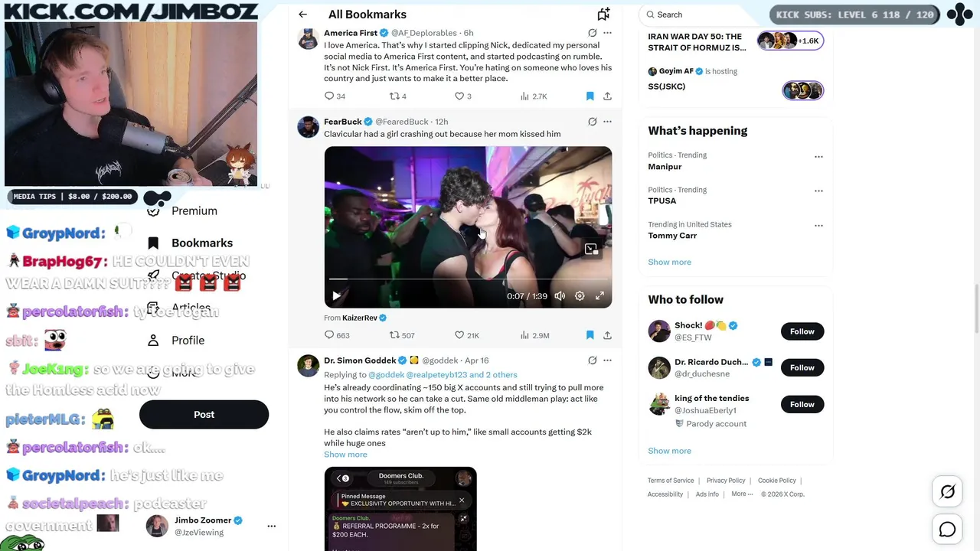
Task: Open the more options menu on Dr. Simon Goddek's post
Action: [607, 360]
